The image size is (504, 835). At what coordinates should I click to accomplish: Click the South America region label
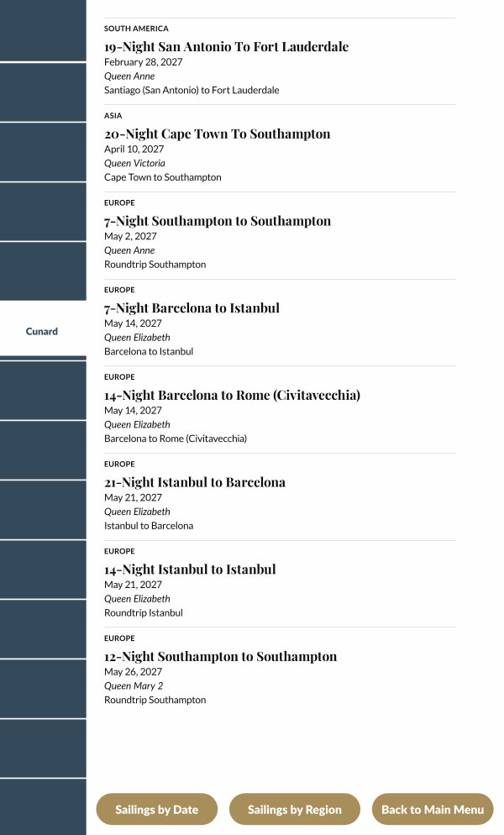point(136,29)
